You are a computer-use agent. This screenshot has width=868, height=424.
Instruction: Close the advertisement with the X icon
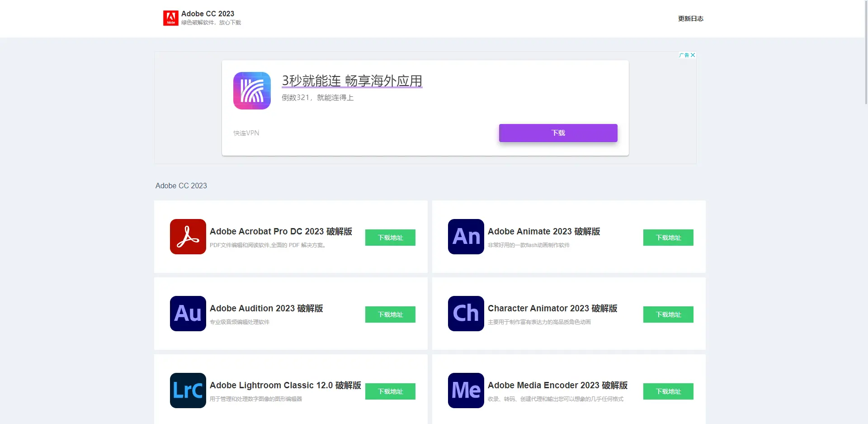point(693,55)
